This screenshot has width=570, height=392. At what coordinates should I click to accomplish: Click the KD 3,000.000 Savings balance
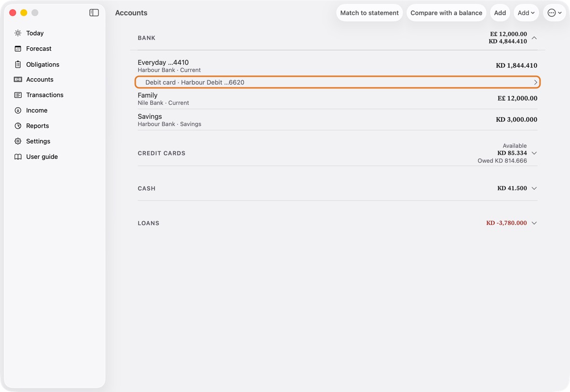pyautogui.click(x=516, y=120)
